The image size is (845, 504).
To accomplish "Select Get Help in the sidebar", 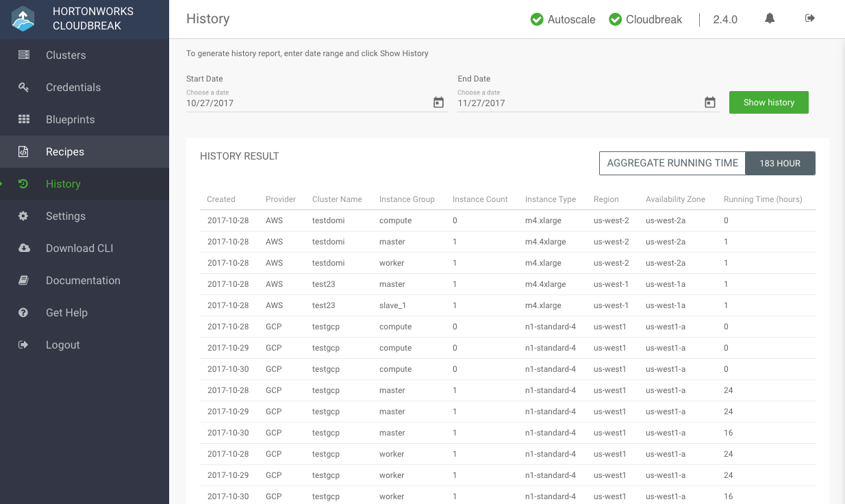I will point(84,312).
